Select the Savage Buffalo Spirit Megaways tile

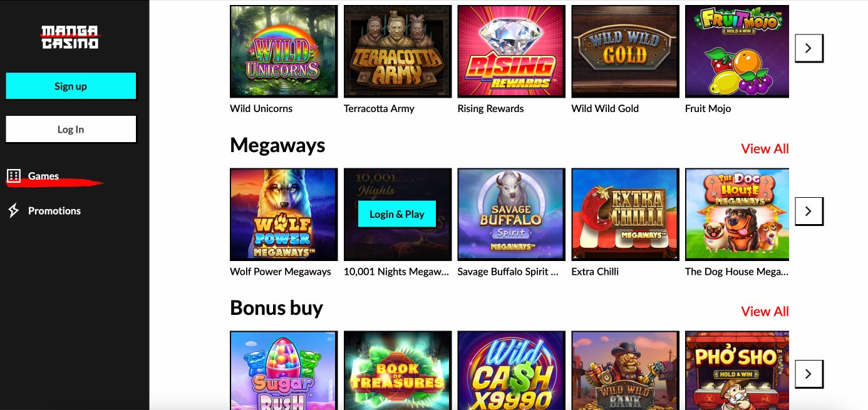click(512, 214)
